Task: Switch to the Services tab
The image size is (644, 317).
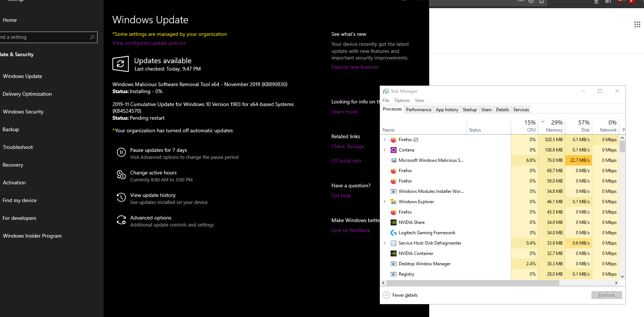Action: click(x=521, y=110)
